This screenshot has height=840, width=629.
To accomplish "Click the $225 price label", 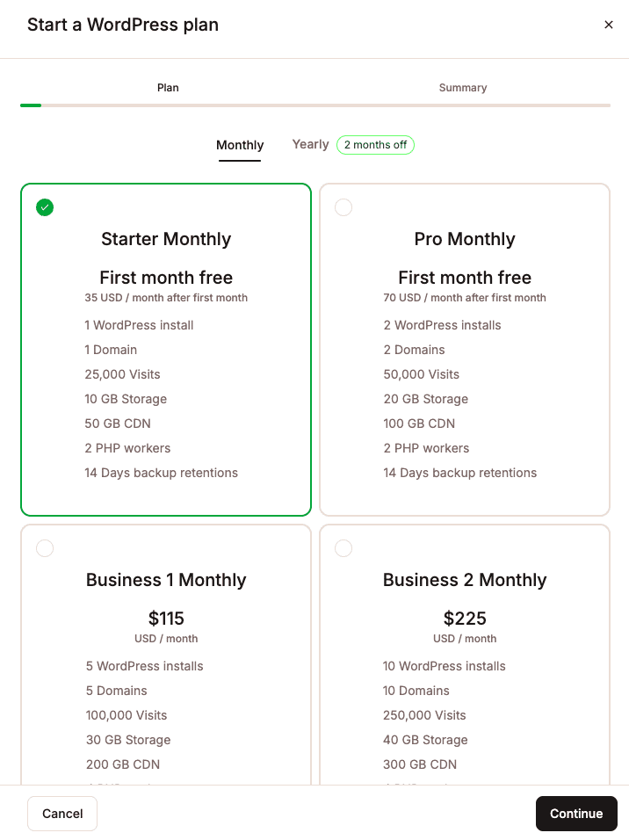I will (x=465, y=618).
